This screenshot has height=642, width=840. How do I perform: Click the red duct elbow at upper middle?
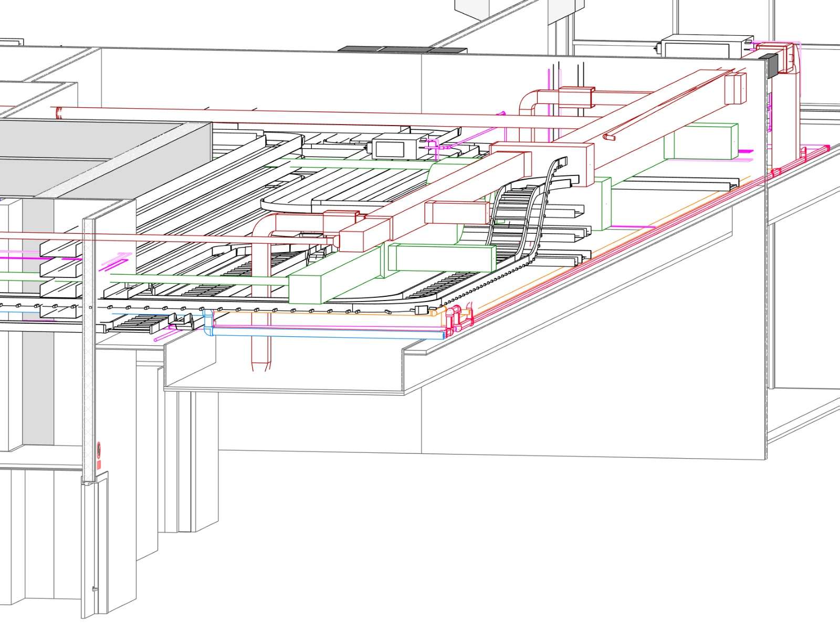point(529,101)
